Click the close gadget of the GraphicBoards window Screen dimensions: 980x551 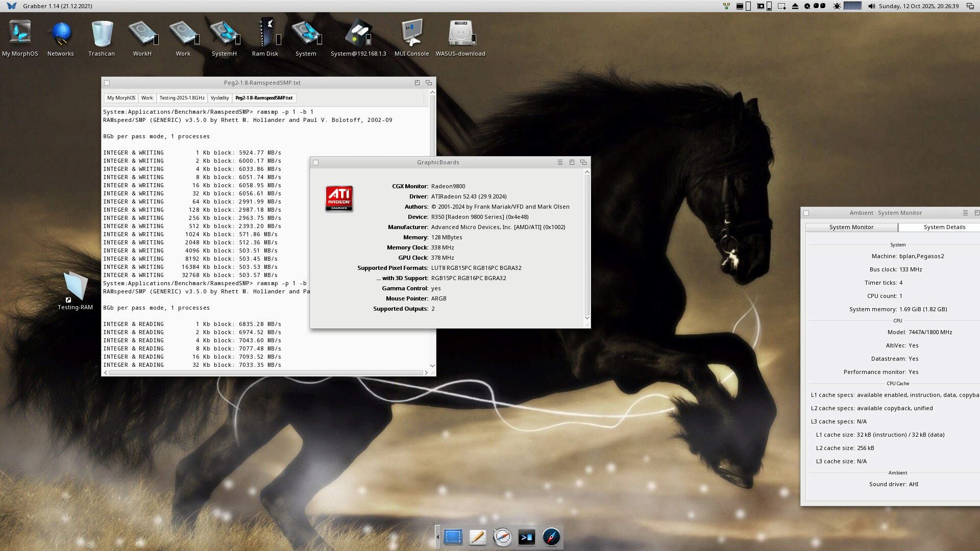315,163
